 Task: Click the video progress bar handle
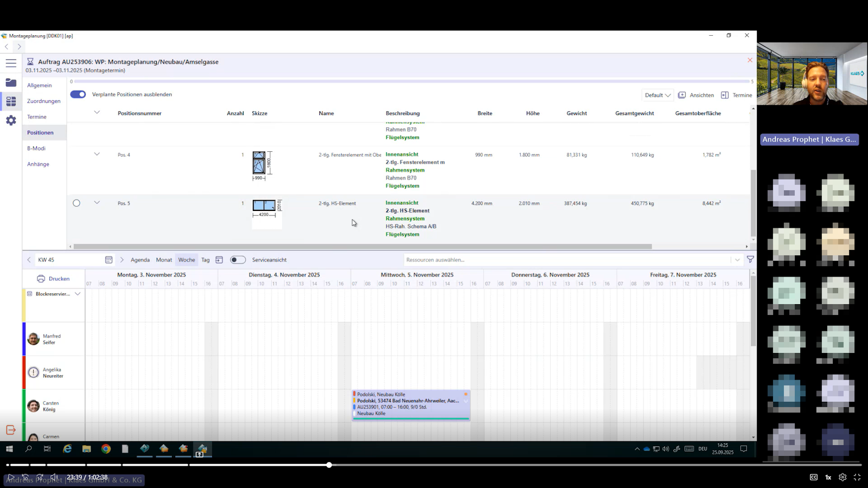(329, 465)
